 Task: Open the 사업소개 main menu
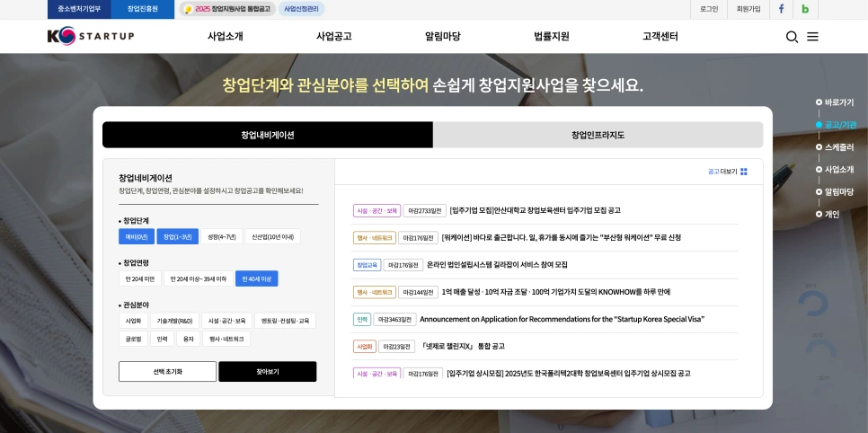click(x=226, y=37)
